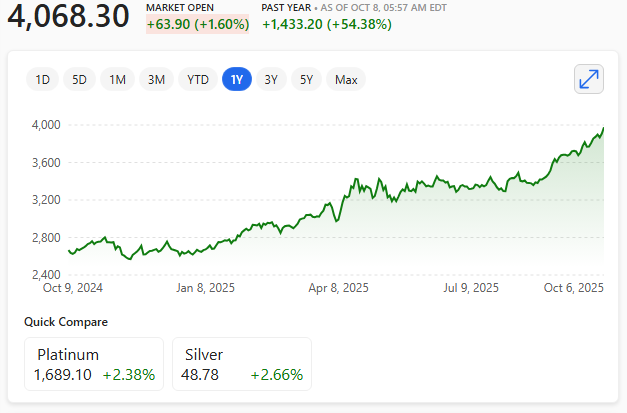This screenshot has height=413, width=627.
Task: Click the Jan 8, 2025 date marker
Action: click(205, 288)
